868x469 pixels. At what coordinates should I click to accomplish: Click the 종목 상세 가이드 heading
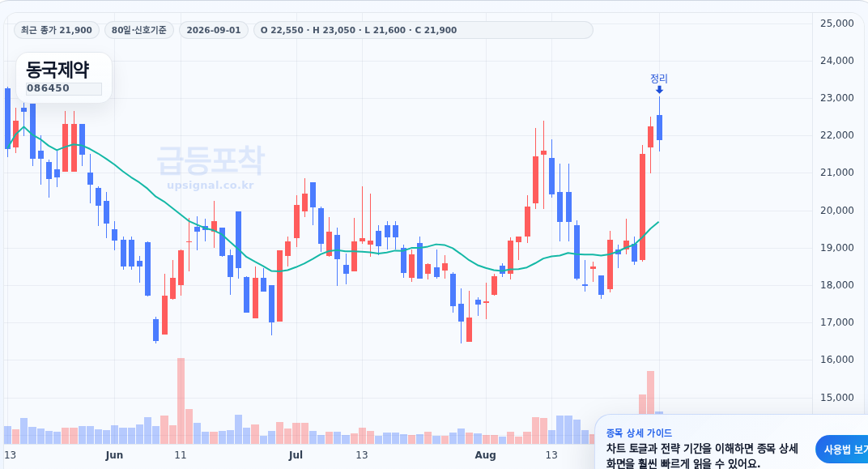[639, 433]
